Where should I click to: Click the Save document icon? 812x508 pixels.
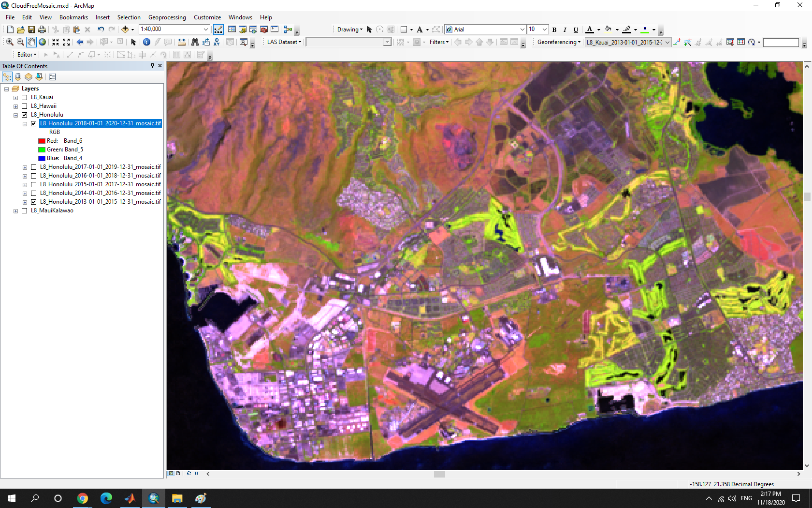point(31,30)
